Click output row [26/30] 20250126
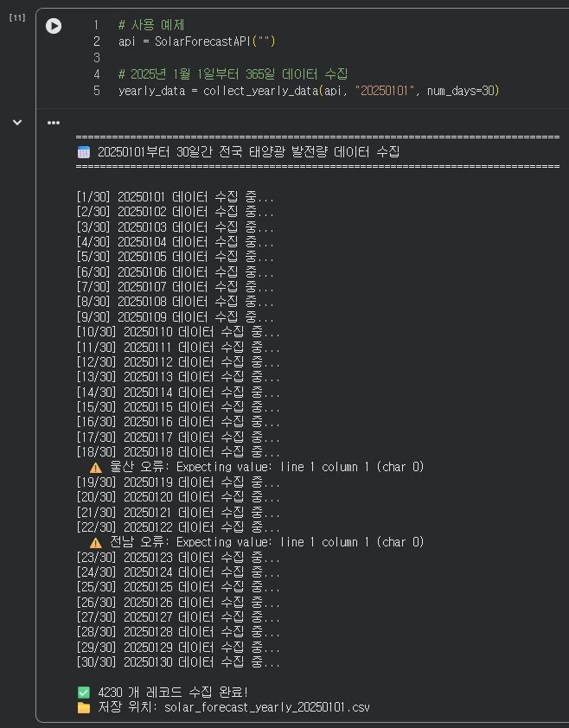Viewport: 569px width, 728px height. [x=178, y=603]
